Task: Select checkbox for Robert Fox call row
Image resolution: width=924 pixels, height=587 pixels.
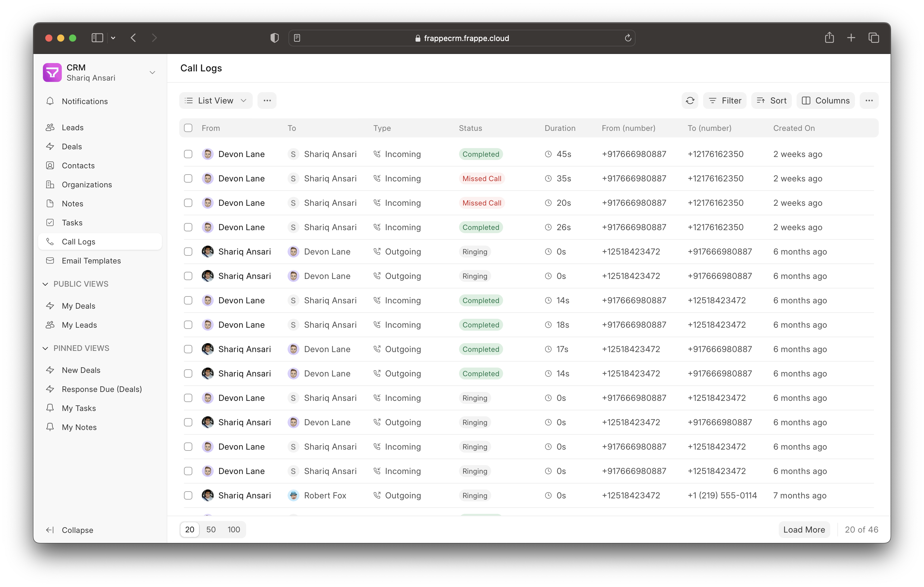Action: pos(188,495)
